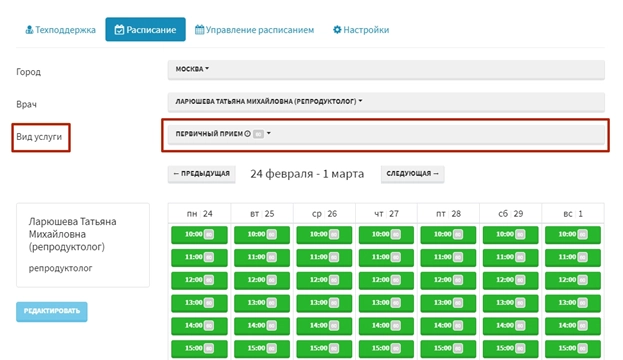Image resolution: width=623 pixels, height=360 pixels.
Task: Pick the 11:00 slot on Thursday 27
Action: [386, 257]
